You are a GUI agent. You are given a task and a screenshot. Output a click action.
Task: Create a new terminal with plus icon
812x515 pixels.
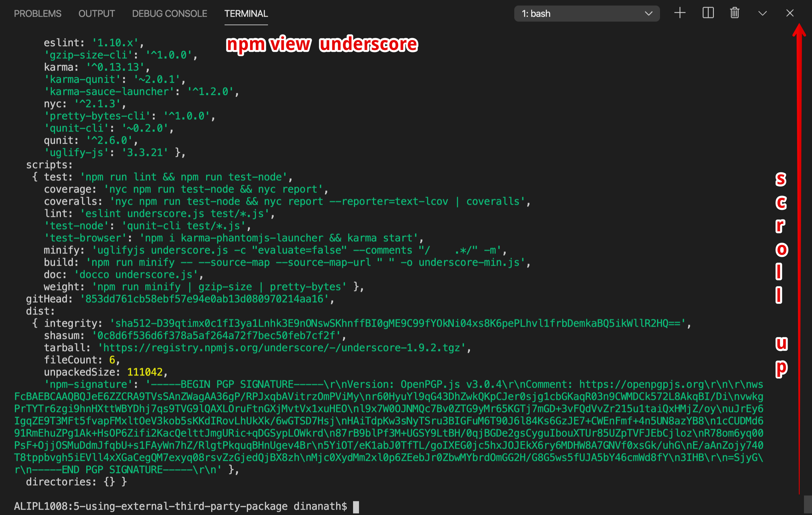pos(680,13)
